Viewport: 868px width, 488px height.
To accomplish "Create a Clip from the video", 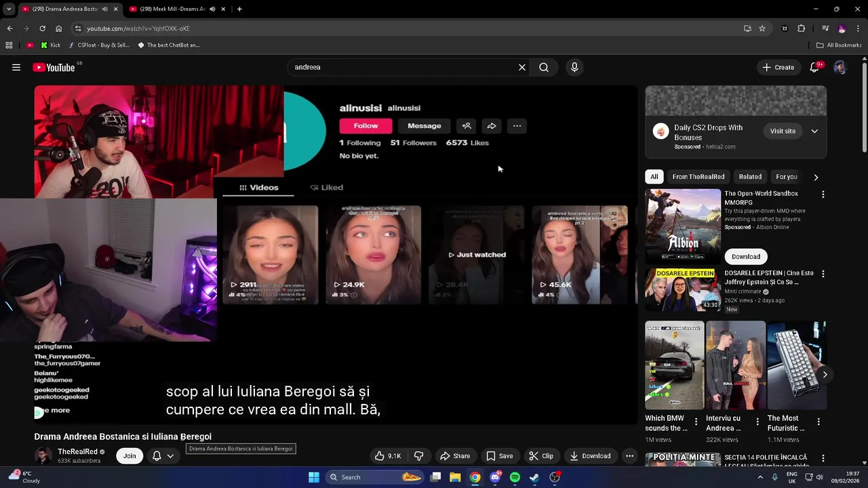I will tap(541, 456).
